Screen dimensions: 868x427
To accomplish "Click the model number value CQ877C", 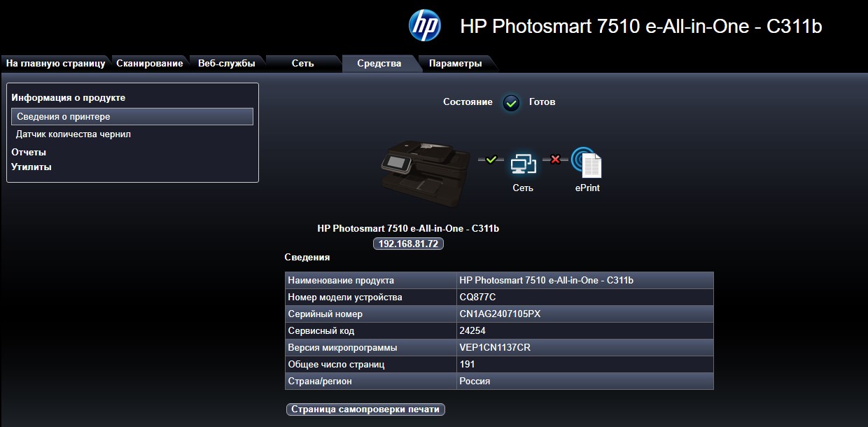I will (477, 297).
